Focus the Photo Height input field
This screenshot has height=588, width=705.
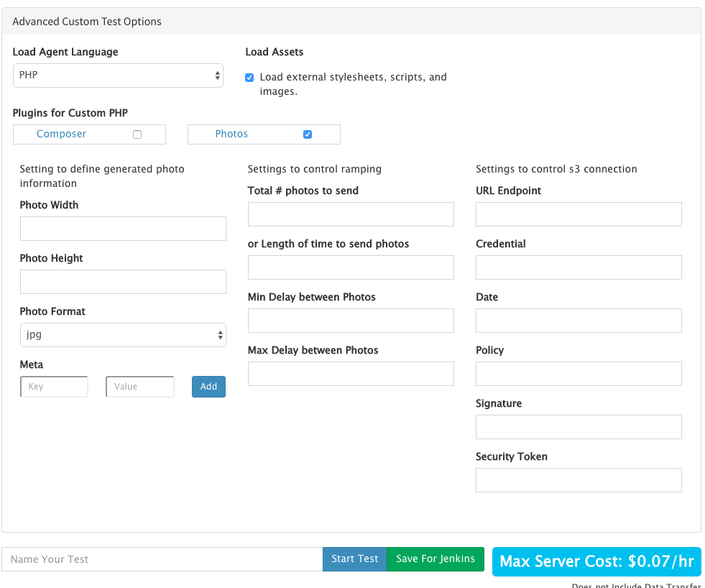tap(123, 282)
